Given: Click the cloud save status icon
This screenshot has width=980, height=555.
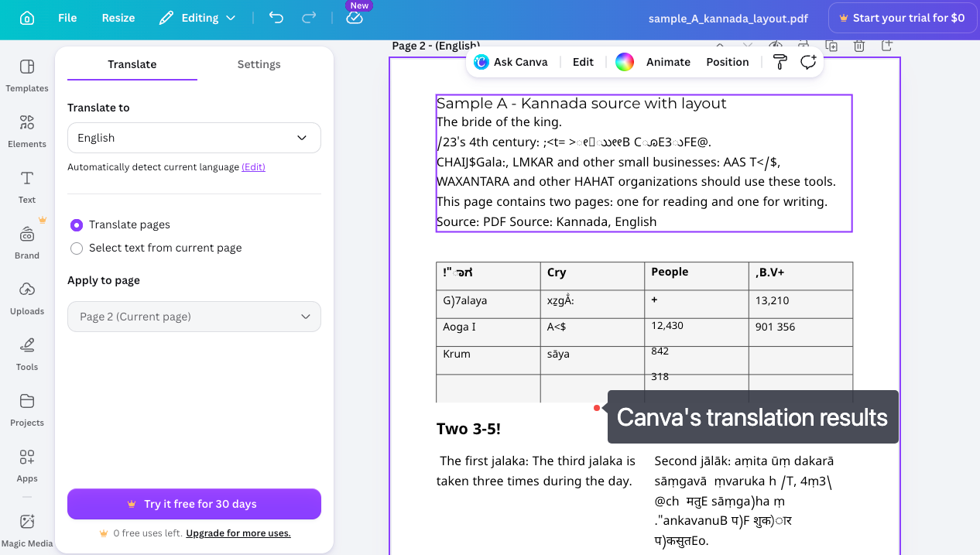Looking at the screenshot, I should 355,18.
